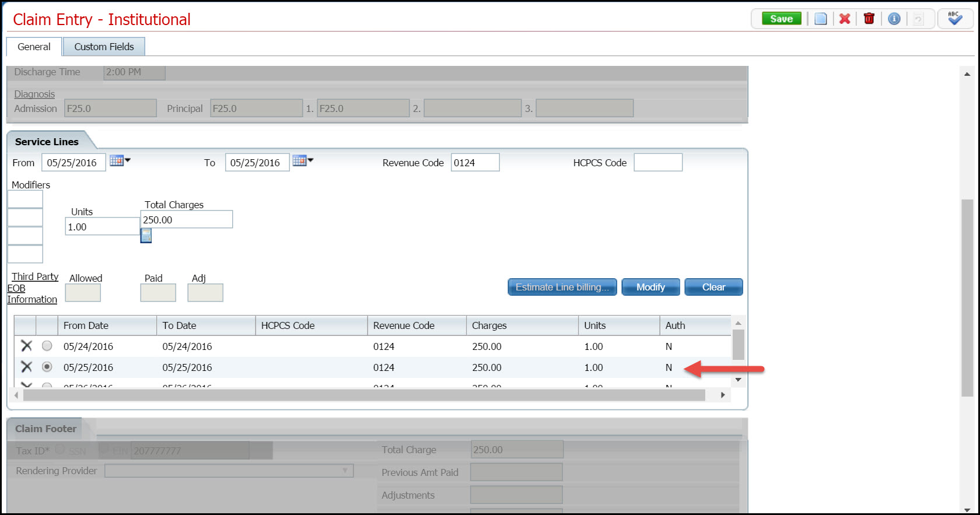Select the 05/24/2016 service line radio button
This screenshot has width=980, height=515.
pyautogui.click(x=47, y=346)
